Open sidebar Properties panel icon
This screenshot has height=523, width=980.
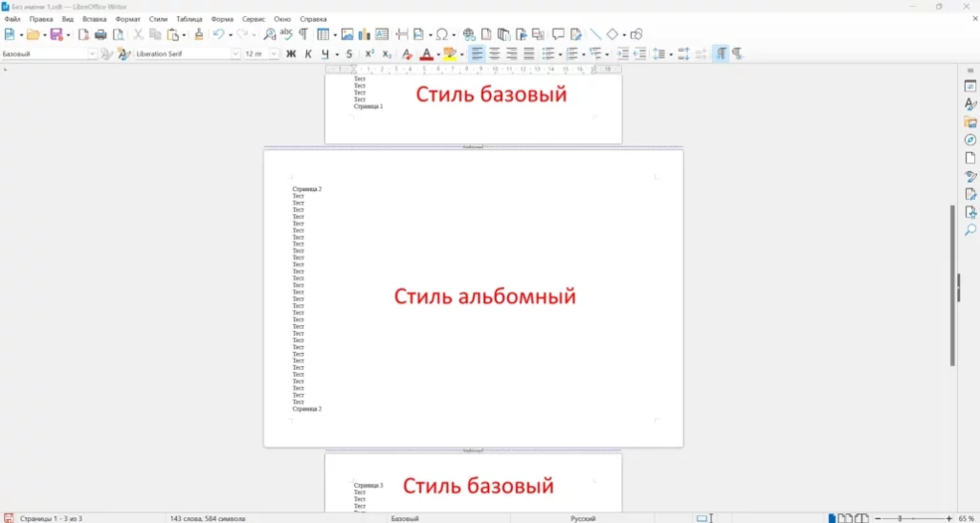tap(970, 87)
